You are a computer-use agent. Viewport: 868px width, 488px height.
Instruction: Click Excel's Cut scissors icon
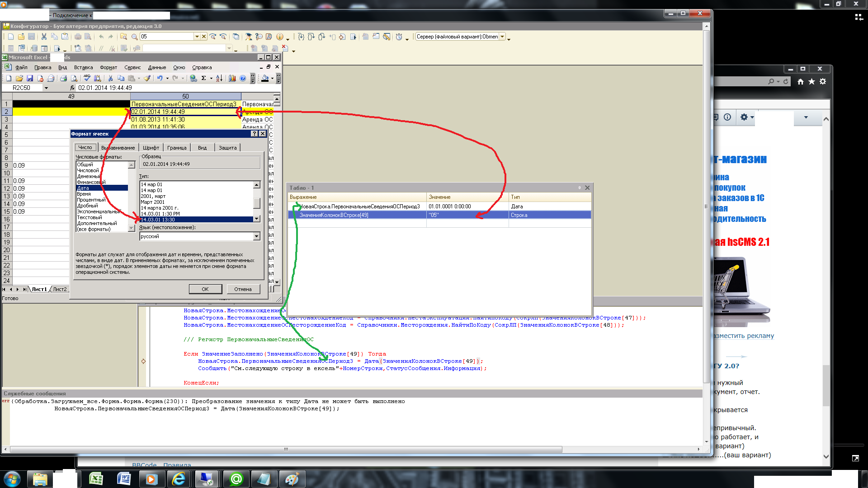(x=110, y=78)
